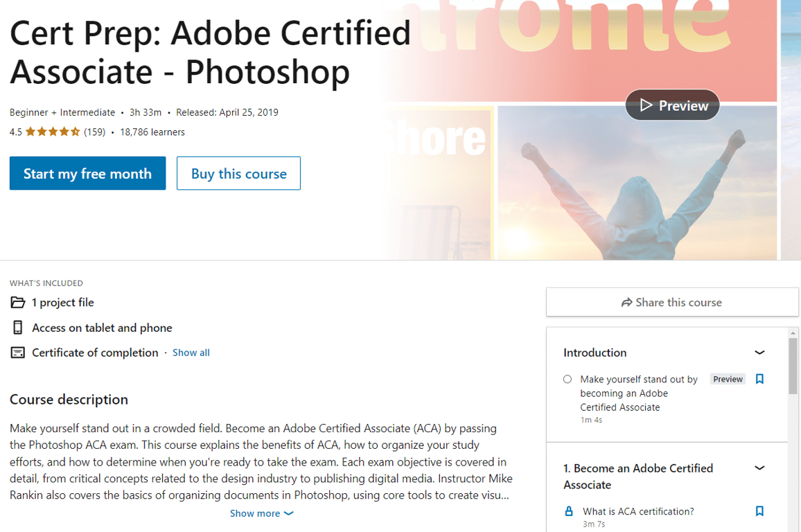Click the tablet and phone device icon

[18, 327]
